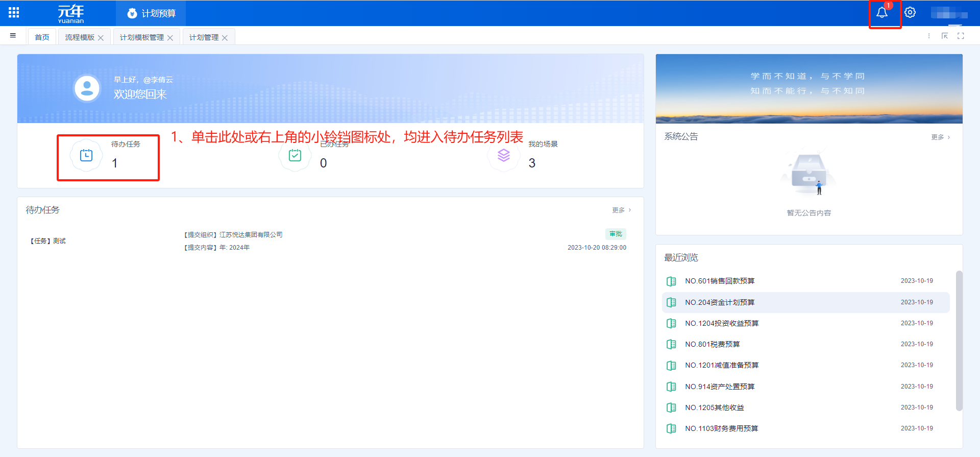Click the pending tasks calendar icon
Screen dimensions: 980x457
(x=86, y=155)
